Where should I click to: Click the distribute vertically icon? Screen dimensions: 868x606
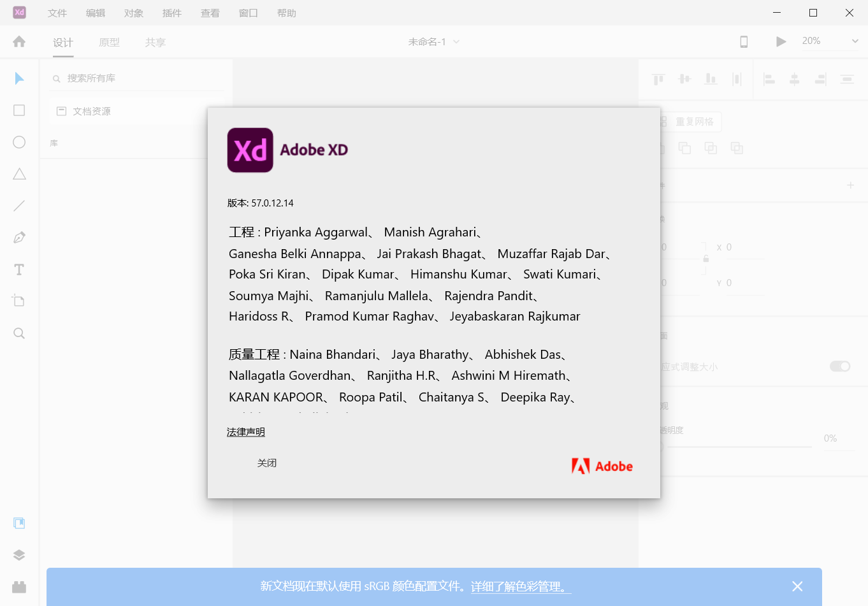coord(847,79)
